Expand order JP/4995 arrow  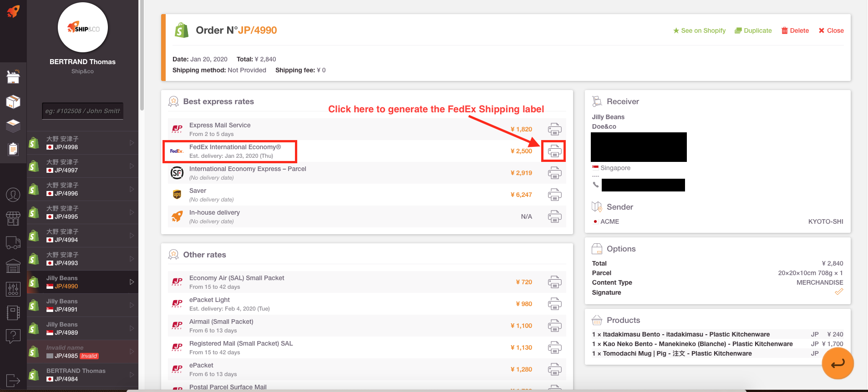point(132,212)
